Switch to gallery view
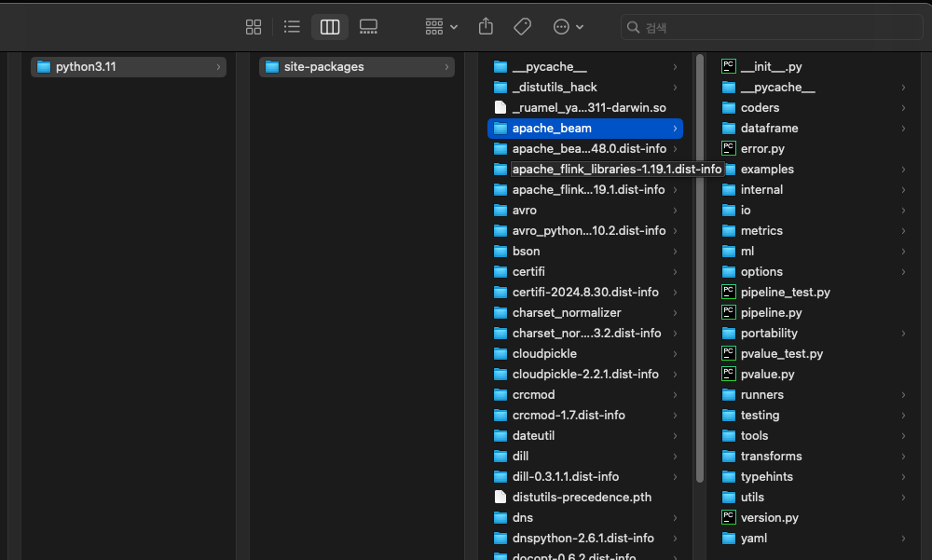Screen dimensions: 932x560 pos(368,27)
